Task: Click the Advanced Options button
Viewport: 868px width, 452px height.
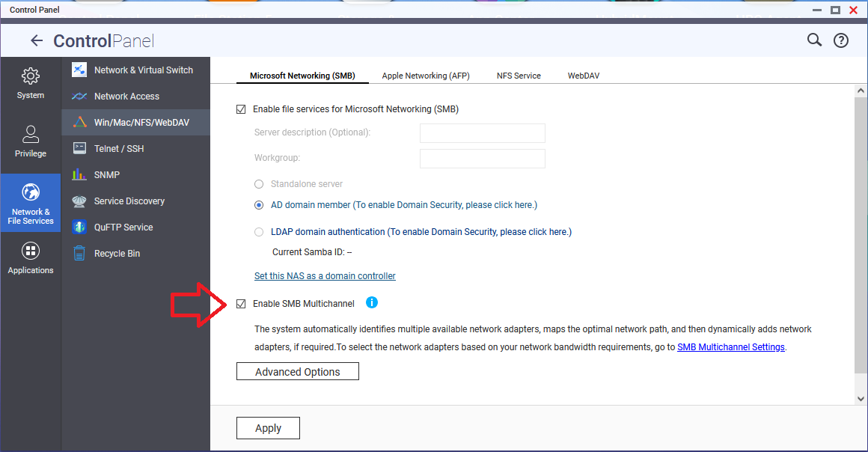Action: (x=297, y=372)
